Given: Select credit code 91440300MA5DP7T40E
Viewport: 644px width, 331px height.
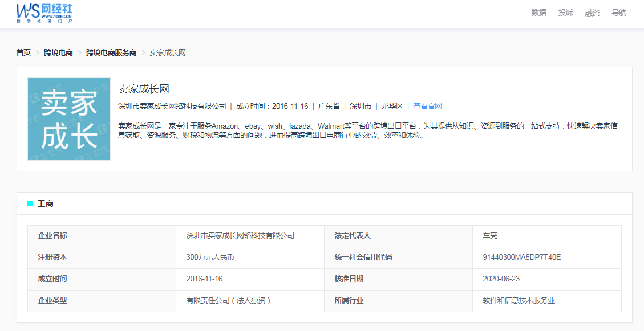Looking at the screenshot, I should click(x=521, y=257).
